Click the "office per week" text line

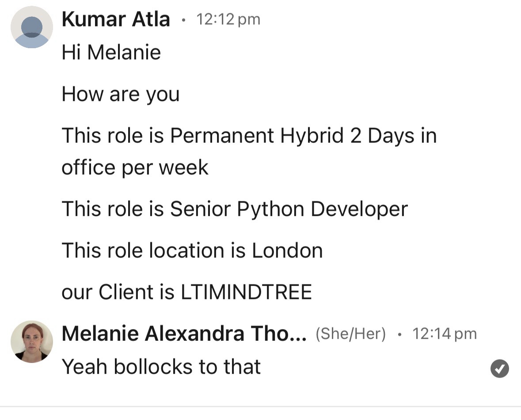[135, 168]
